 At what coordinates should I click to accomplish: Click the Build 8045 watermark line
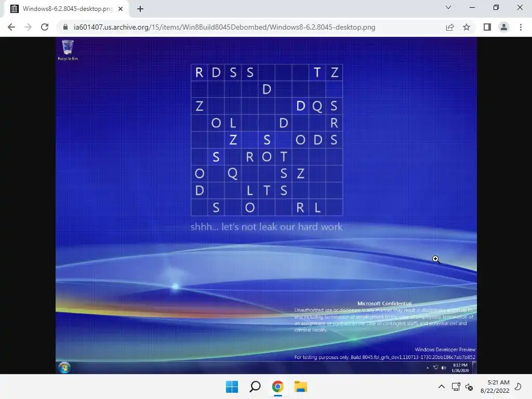385,357
